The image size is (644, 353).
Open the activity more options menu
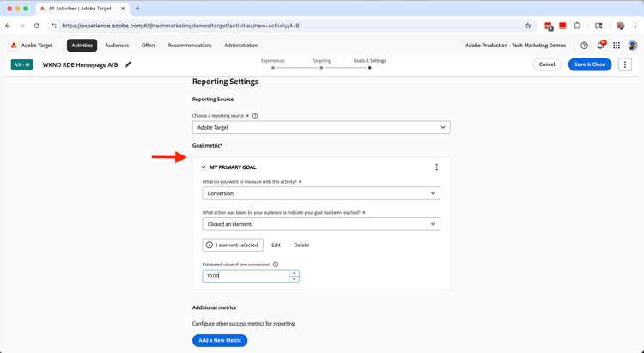624,64
